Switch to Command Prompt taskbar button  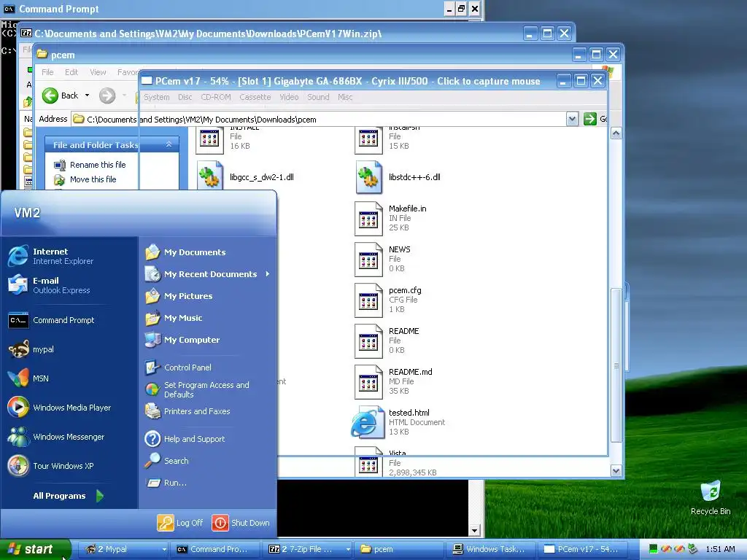tap(216, 549)
